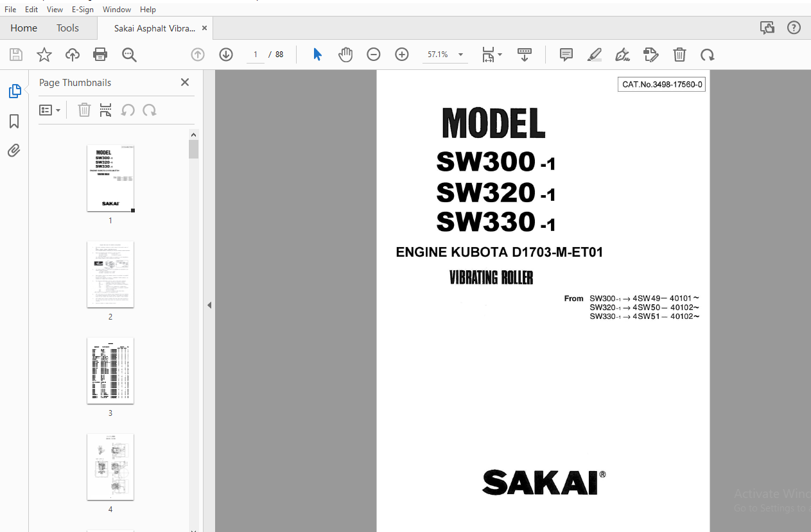
Task: Click the scrolling mode keyboard icon
Action: [525, 55]
